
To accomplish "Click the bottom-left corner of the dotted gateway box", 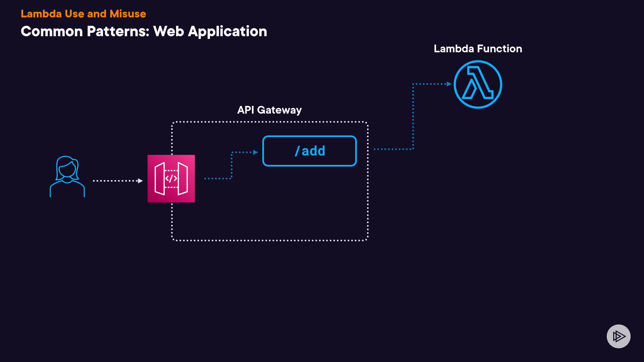I will pyautogui.click(x=173, y=239).
